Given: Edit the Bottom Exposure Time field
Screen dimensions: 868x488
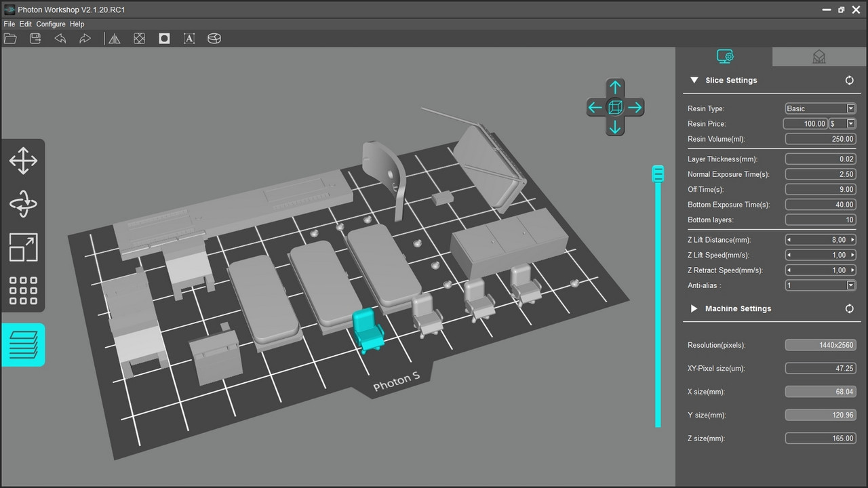Looking at the screenshot, I should (821, 205).
